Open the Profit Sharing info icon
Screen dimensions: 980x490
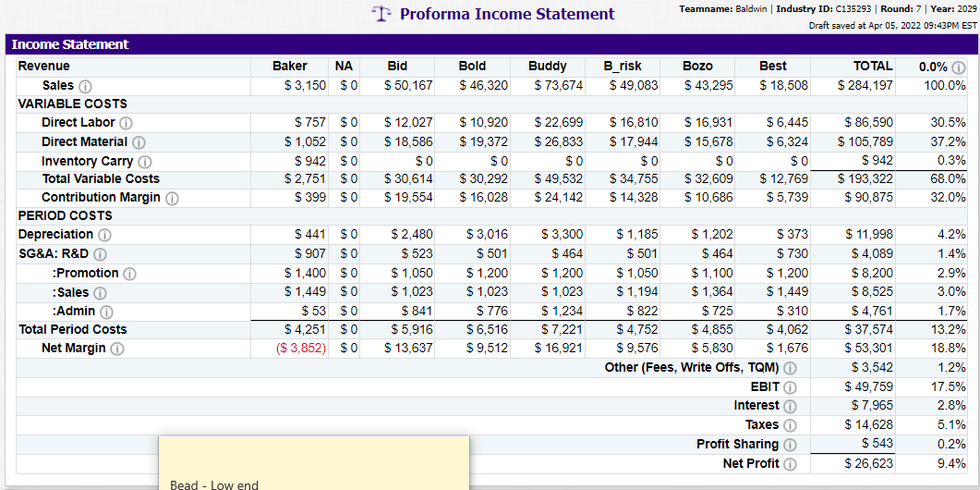[x=790, y=445]
